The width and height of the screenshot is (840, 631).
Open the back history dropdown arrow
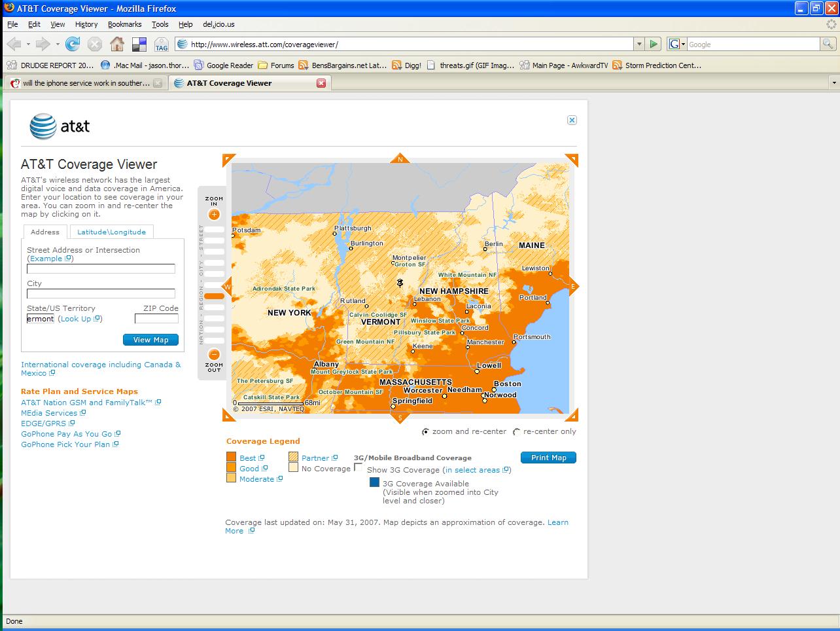(28, 45)
